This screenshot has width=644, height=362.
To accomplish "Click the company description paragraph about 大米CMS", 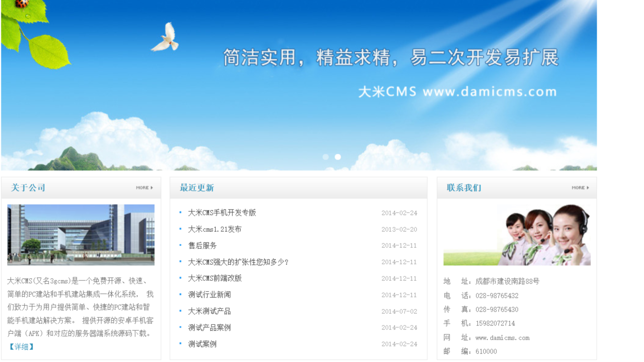I will [80, 307].
